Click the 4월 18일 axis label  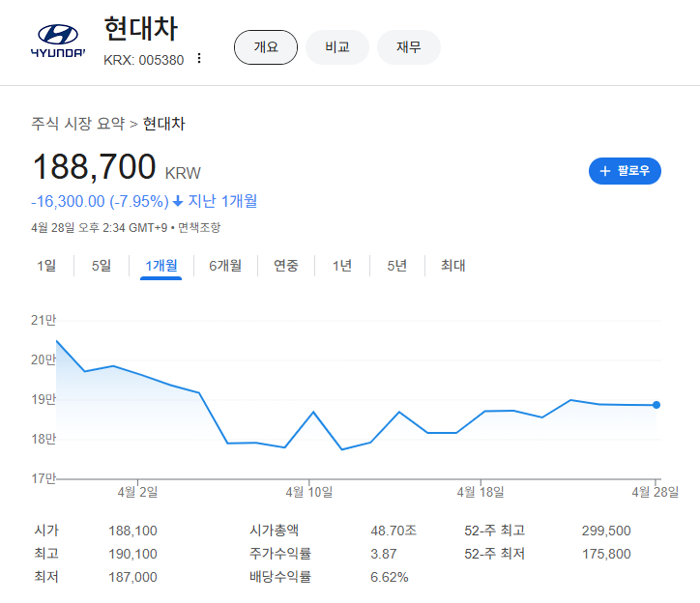pos(481,492)
